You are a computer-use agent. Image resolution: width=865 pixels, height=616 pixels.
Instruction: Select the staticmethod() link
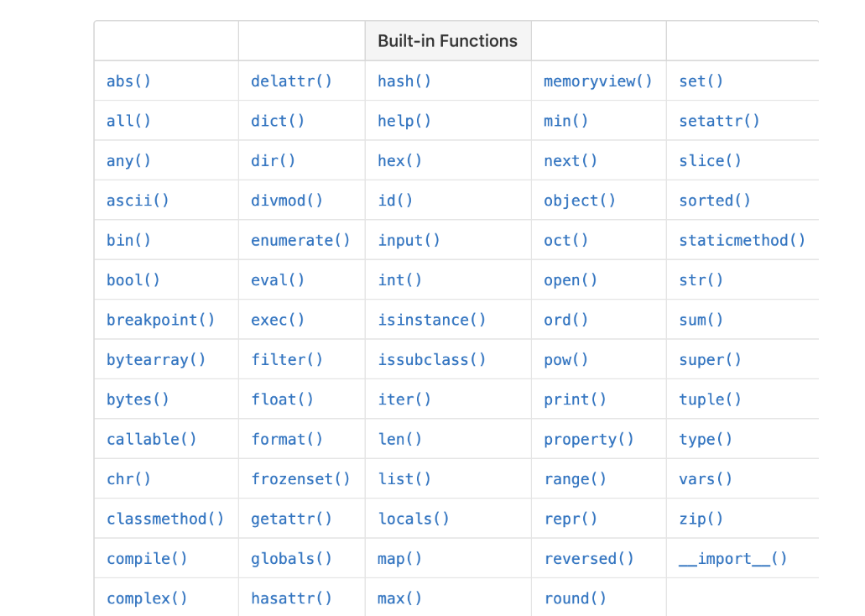coord(742,241)
